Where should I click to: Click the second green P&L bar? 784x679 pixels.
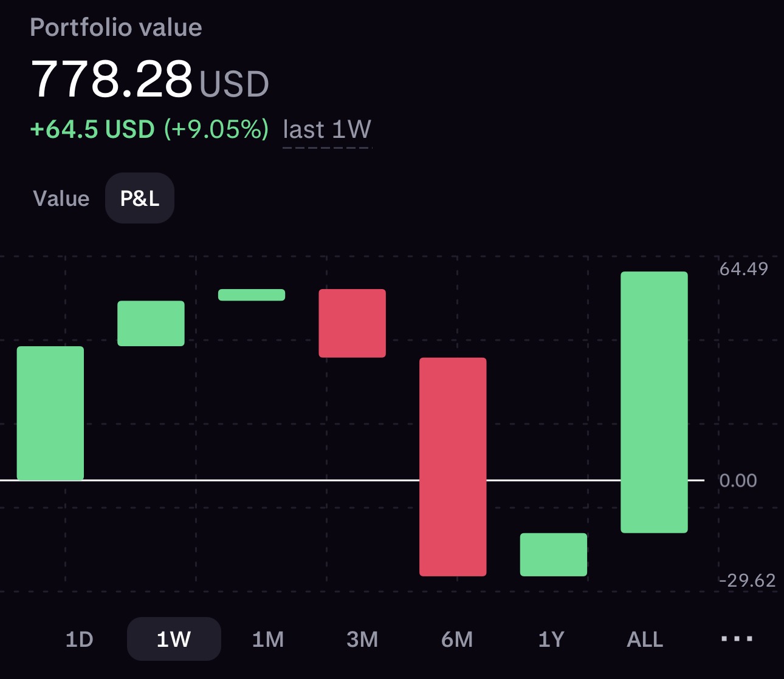click(x=151, y=324)
